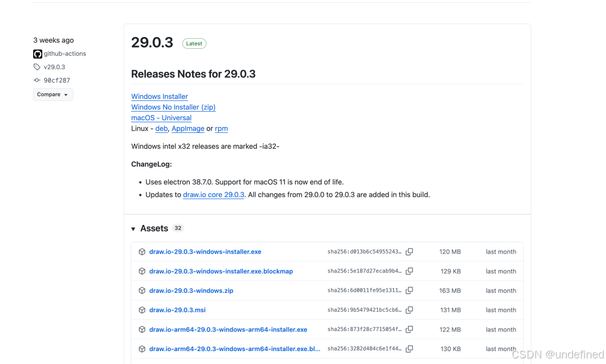Download draw.io-arm64-29.0.3-windows-arm64-installer.exe
The height and width of the screenshot is (364, 606).
click(228, 330)
